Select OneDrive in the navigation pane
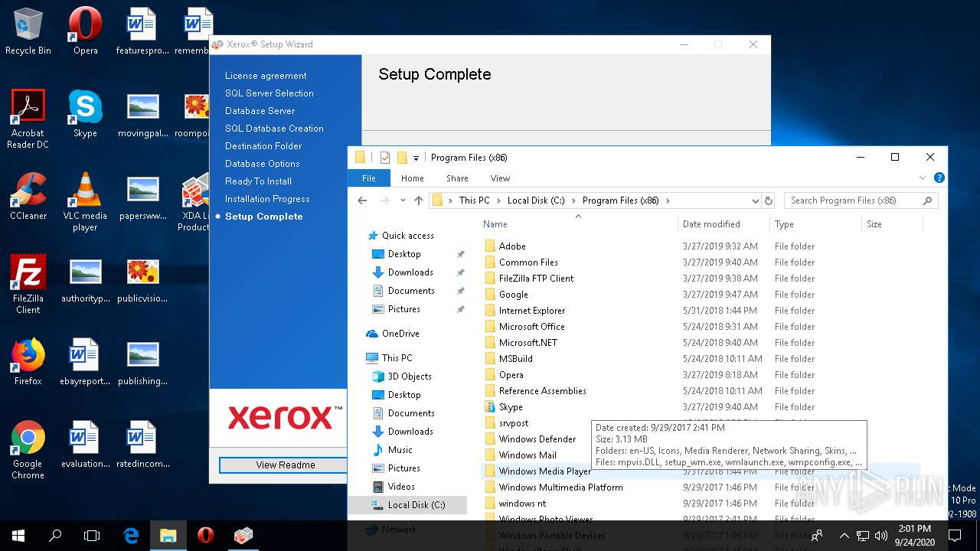980x551 pixels. pos(400,334)
